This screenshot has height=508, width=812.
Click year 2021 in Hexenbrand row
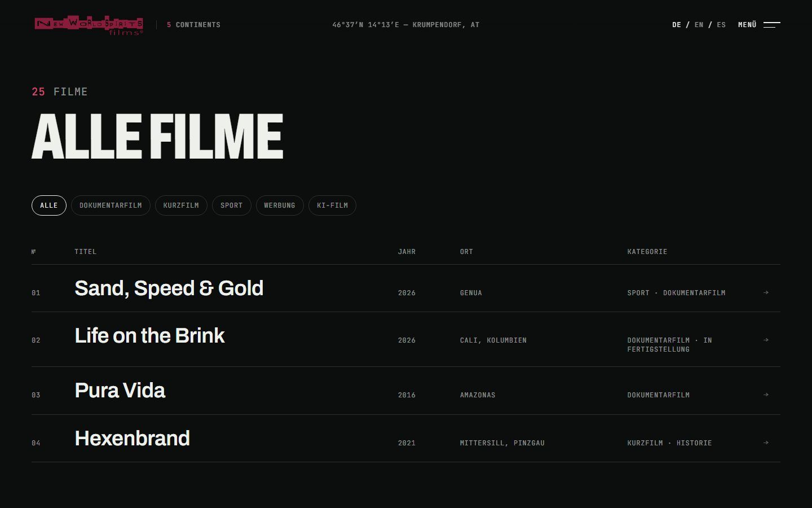(407, 443)
